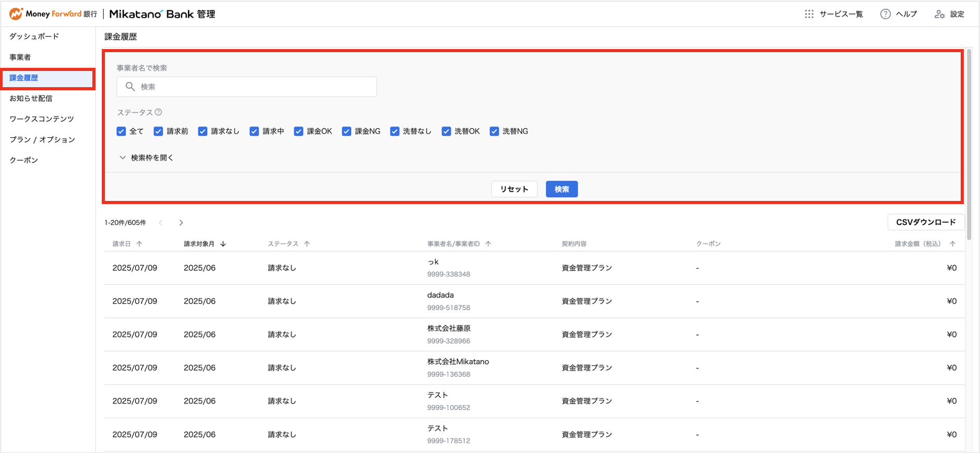This screenshot has width=980, height=453.
Task: Go to previous page arrow
Action: pyautogui.click(x=161, y=223)
